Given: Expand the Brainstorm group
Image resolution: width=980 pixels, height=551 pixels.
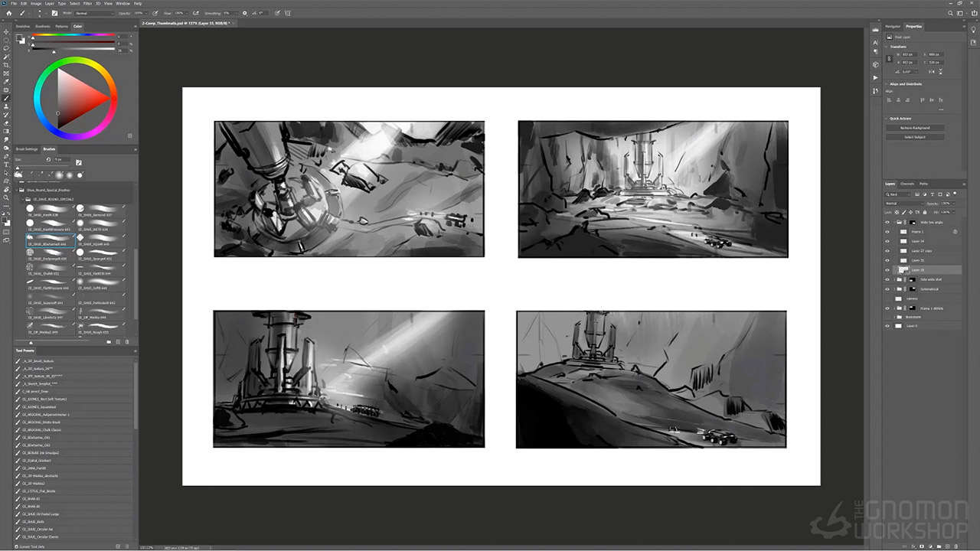Looking at the screenshot, I should 894,317.
